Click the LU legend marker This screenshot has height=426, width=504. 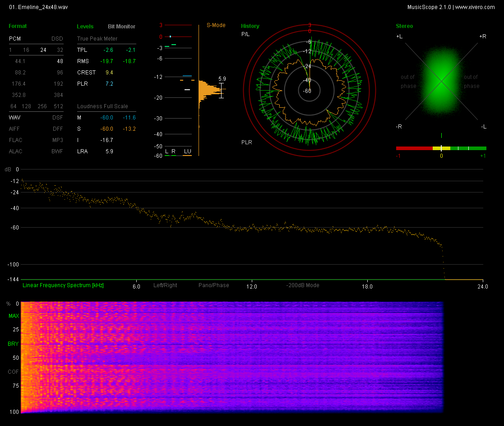click(x=187, y=151)
